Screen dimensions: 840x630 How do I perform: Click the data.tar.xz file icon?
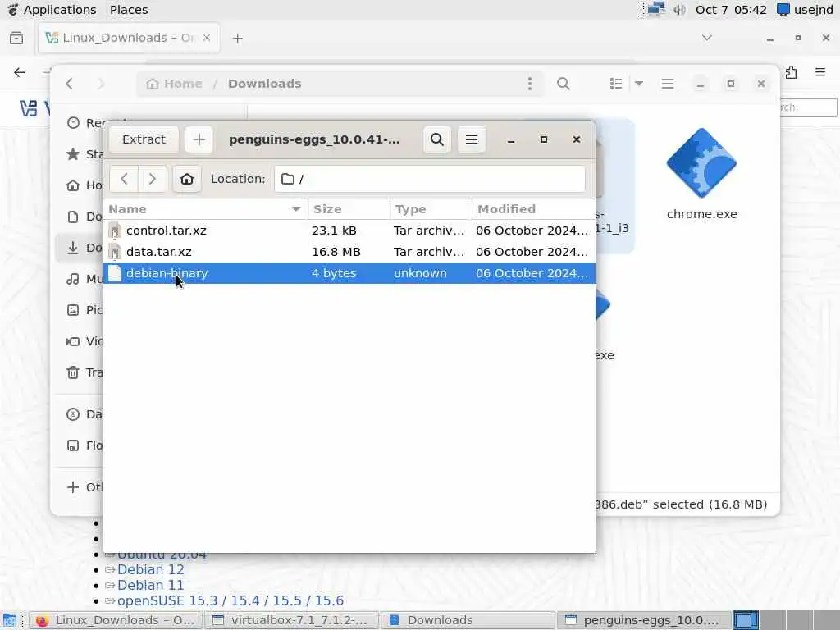[x=115, y=252]
